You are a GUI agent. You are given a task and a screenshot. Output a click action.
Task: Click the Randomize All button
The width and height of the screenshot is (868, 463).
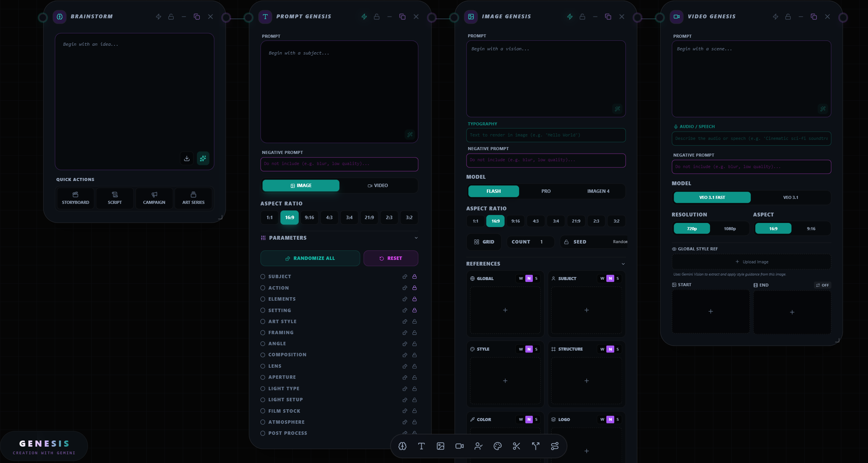310,258
